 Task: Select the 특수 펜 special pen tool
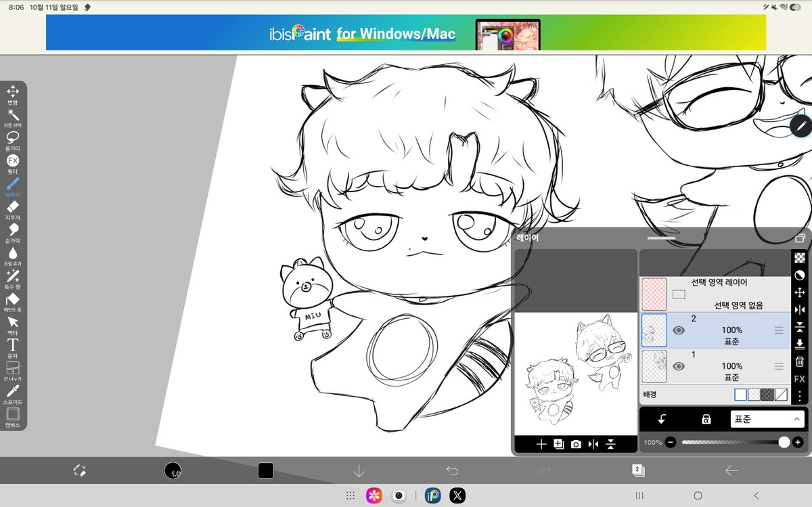[13, 278]
